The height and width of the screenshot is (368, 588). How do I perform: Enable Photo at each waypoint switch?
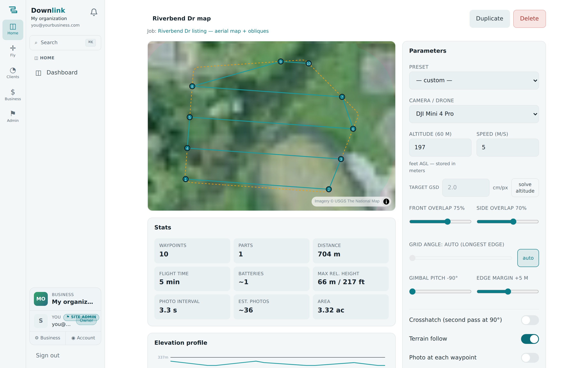[530, 358]
